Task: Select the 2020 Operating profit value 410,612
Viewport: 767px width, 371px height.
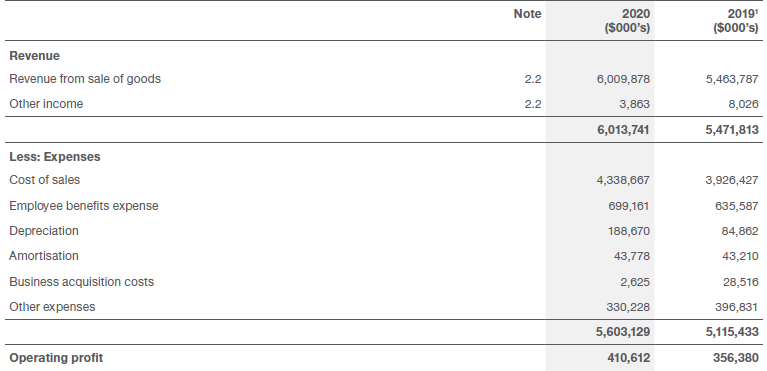Action: tap(629, 358)
